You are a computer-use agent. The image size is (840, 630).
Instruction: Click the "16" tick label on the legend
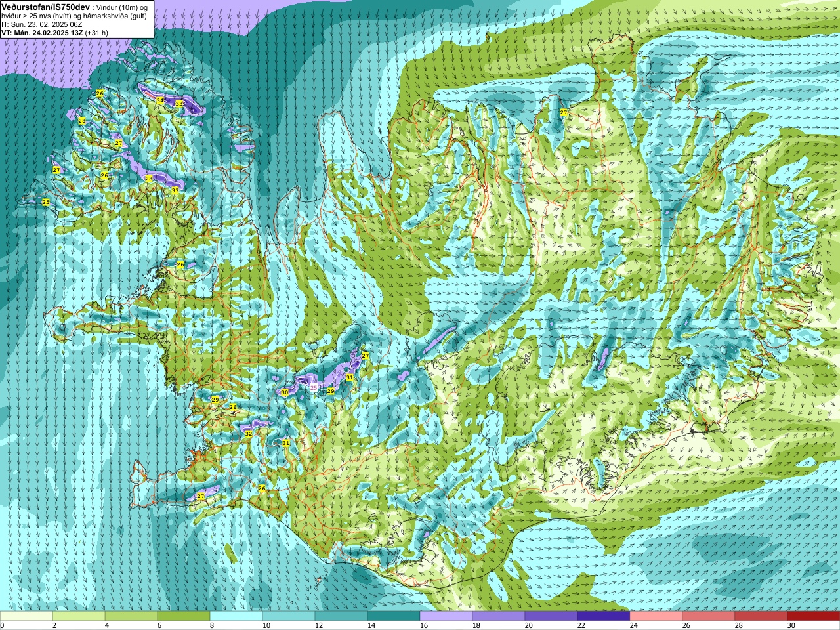pos(424,625)
